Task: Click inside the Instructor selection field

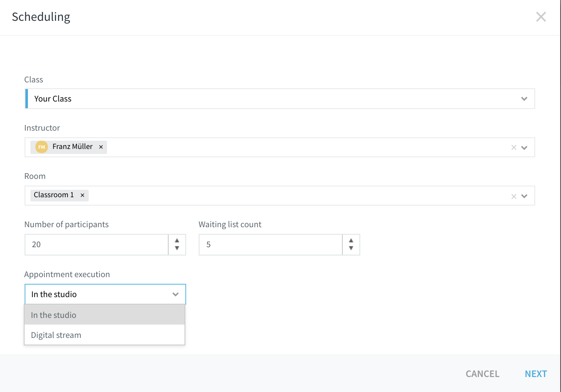Action: point(280,147)
